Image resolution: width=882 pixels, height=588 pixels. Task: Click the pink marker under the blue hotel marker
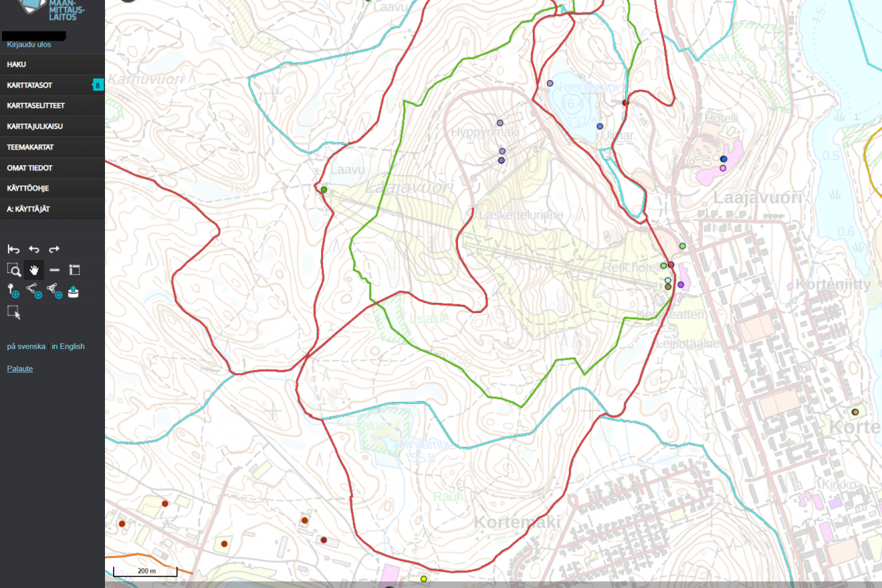click(x=723, y=168)
